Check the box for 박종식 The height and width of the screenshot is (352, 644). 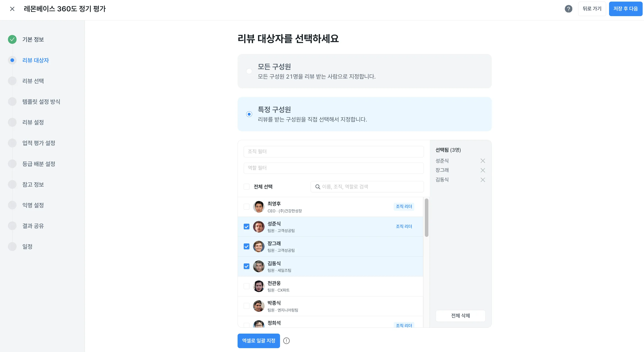pos(246,306)
